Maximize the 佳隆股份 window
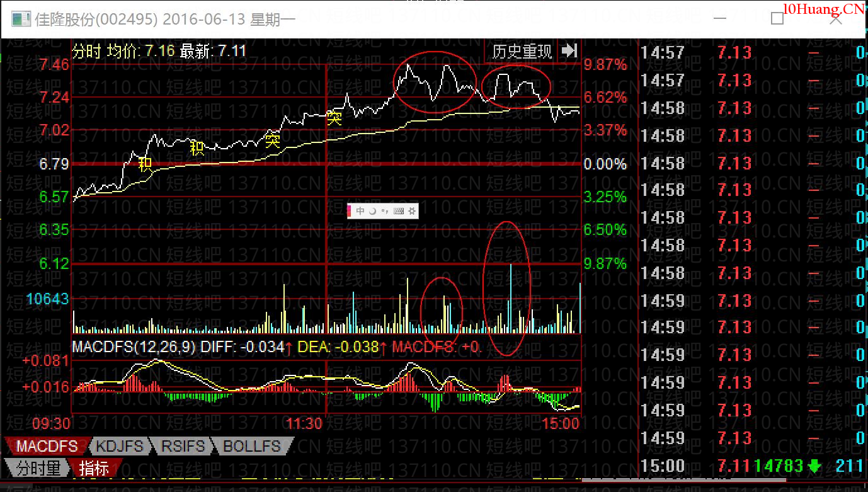 pyautogui.click(x=777, y=19)
